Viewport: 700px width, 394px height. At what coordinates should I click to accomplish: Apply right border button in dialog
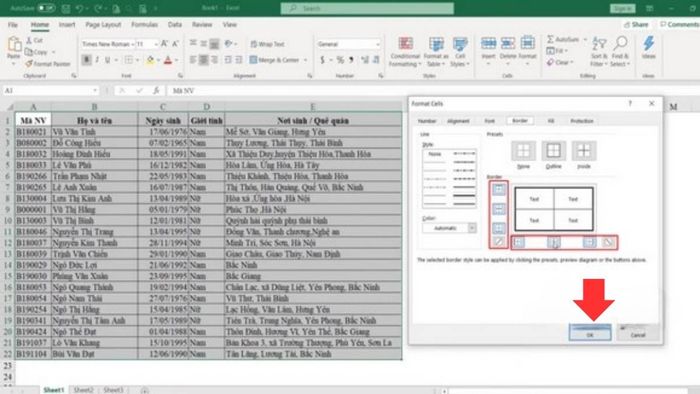click(589, 242)
